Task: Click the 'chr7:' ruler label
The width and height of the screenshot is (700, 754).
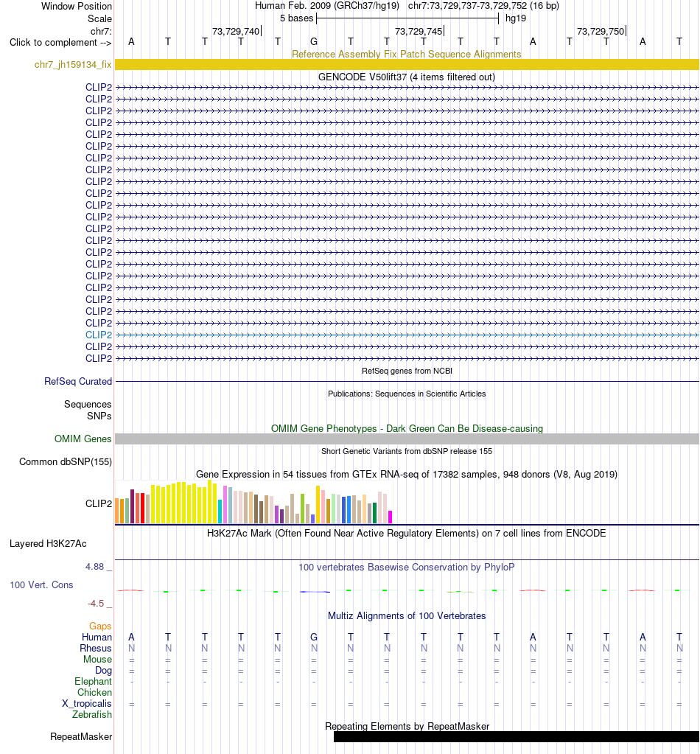Action: click(101, 31)
